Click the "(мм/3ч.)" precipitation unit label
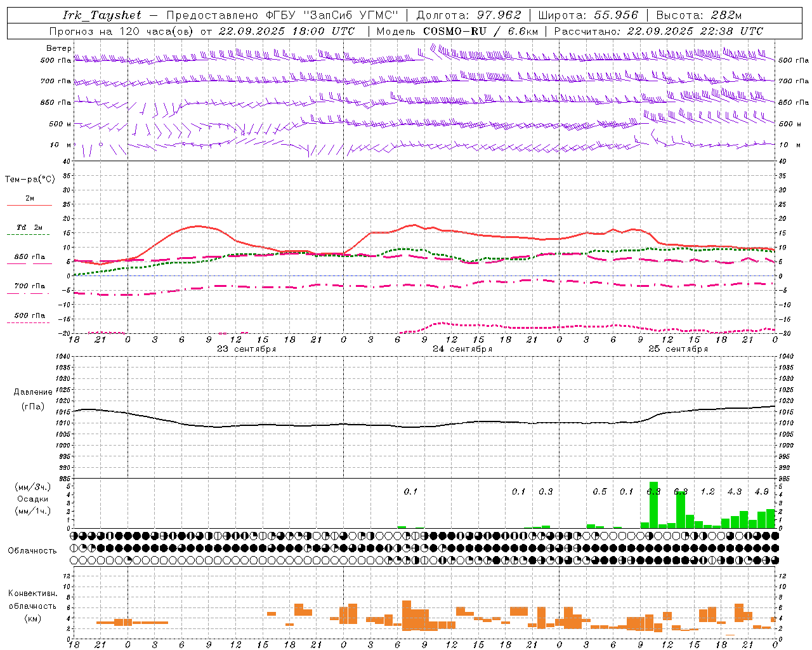Viewport: 812px width, 650px height. pos(33,487)
